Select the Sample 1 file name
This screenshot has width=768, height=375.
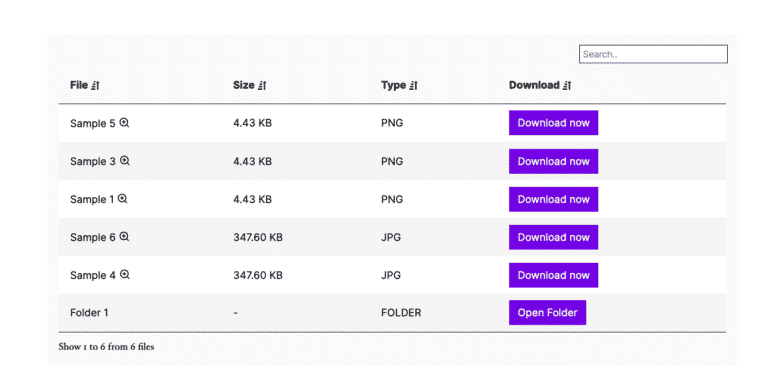tap(92, 200)
